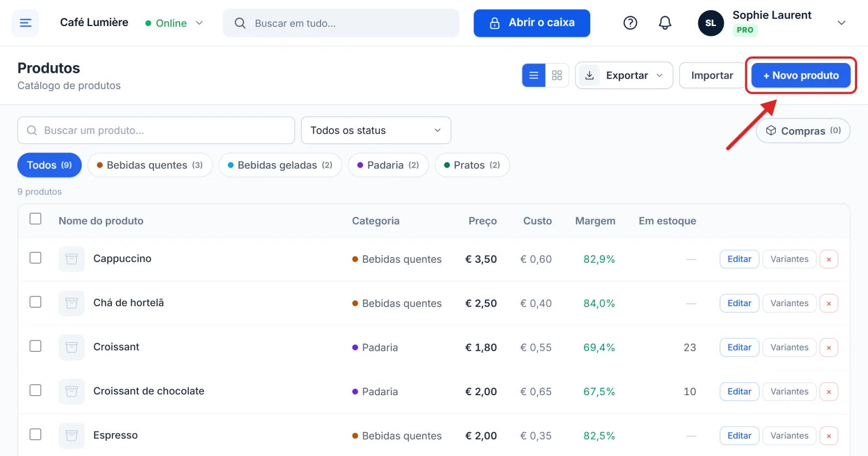
Task: Edit the Chá de hortelã product
Action: tap(739, 303)
